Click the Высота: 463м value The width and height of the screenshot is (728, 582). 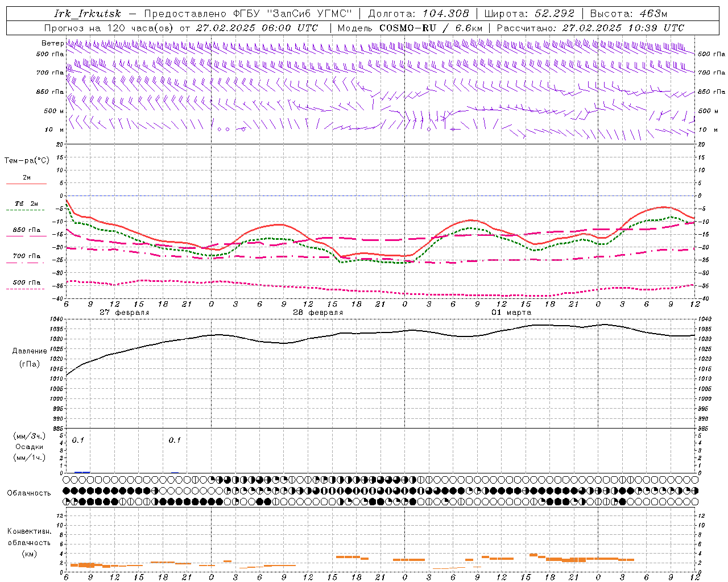click(x=628, y=14)
